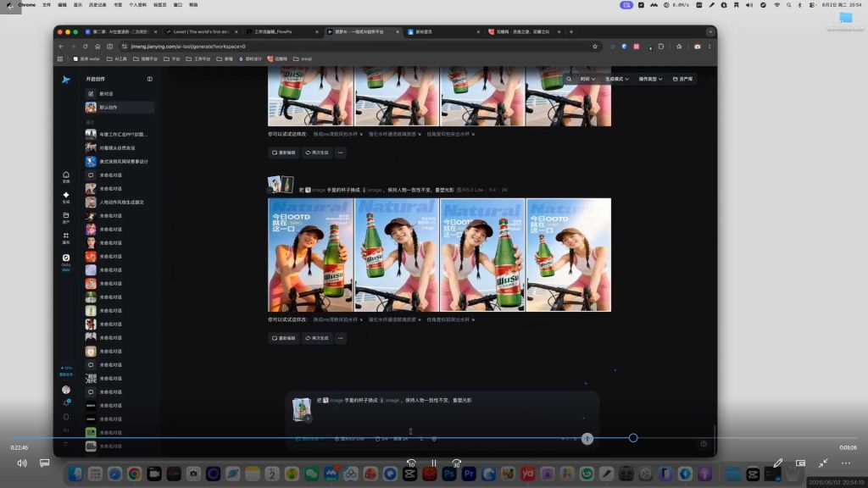Viewport: 868px width, 488px height.
Task: Open the Generate section in Jimeng sidebar
Action: click(66, 197)
